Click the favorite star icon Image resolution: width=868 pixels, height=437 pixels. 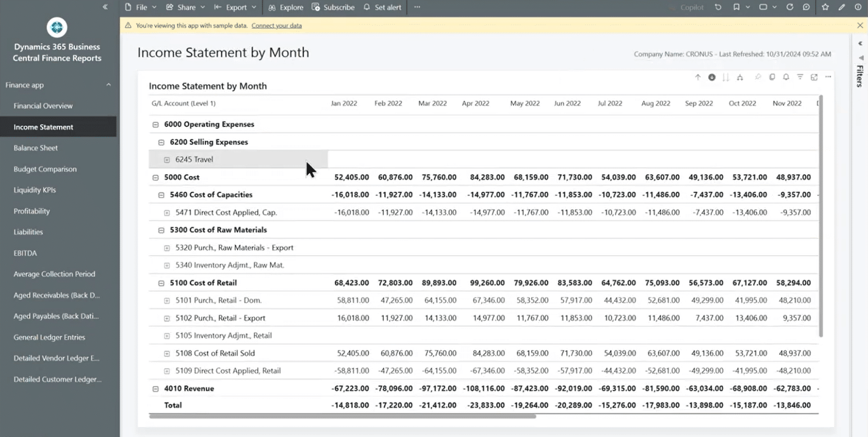point(825,7)
